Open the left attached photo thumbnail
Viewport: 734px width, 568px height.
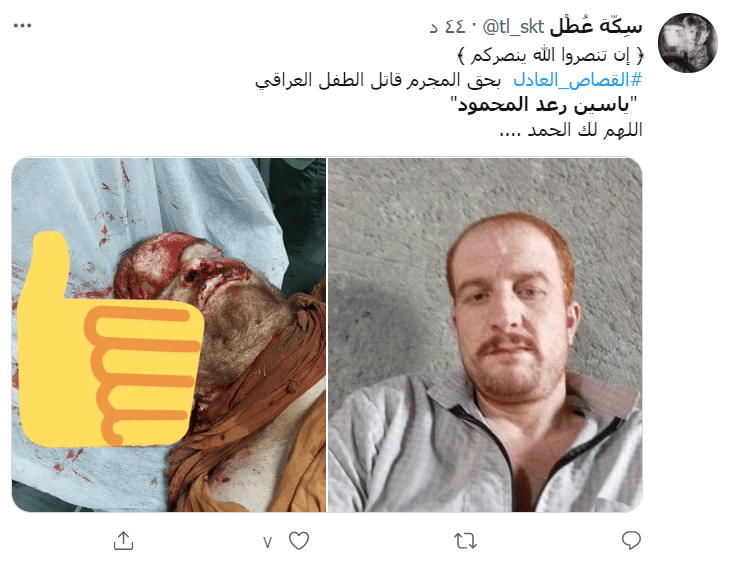169,334
